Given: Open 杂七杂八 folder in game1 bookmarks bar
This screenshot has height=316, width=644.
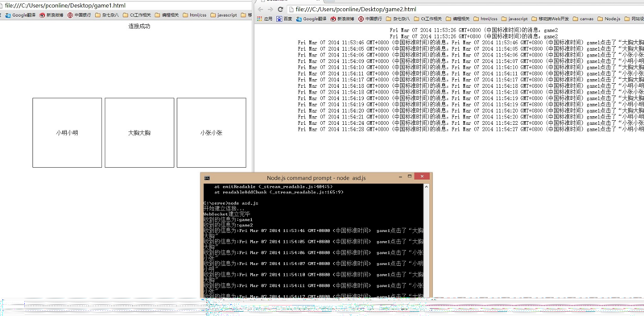Looking at the screenshot, I should [x=108, y=15].
